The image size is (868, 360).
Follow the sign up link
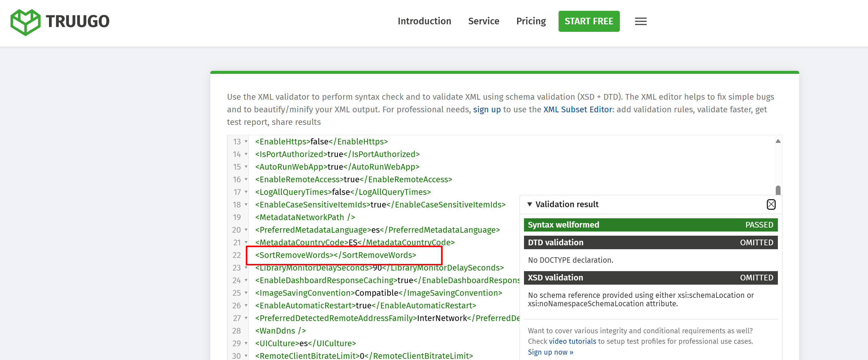486,110
